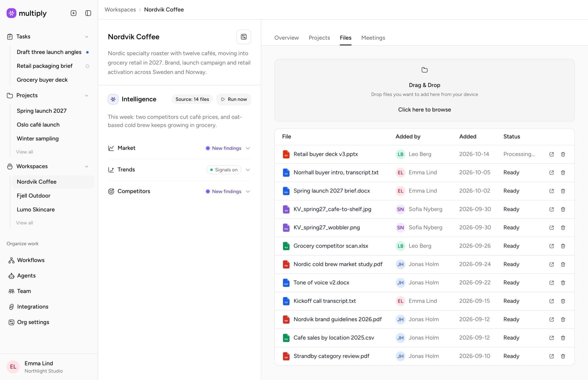Toggle the Signals on badge in Trends

(224, 170)
